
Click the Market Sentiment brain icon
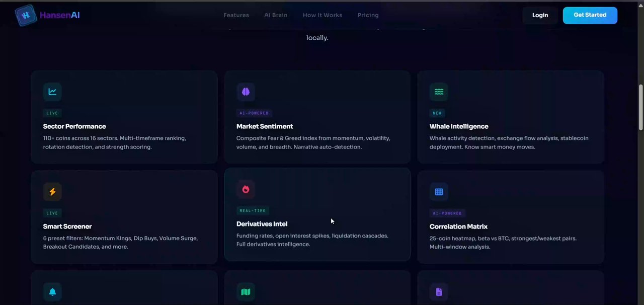[x=246, y=92]
